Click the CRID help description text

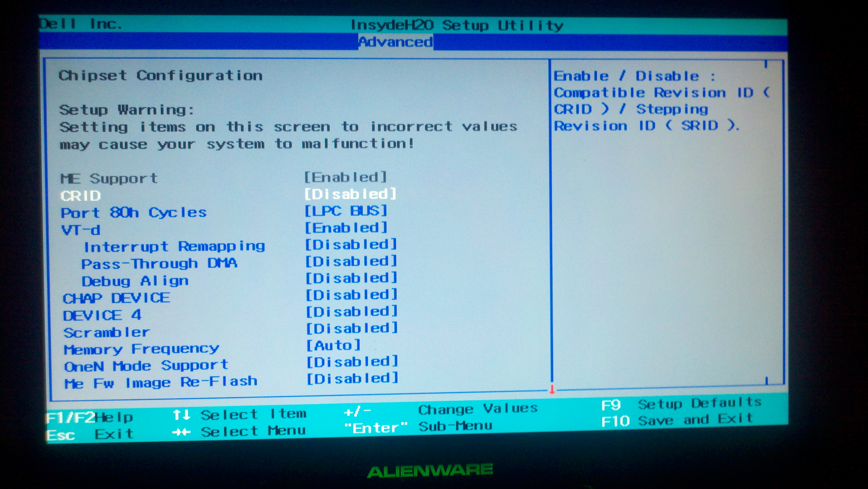pos(662,101)
